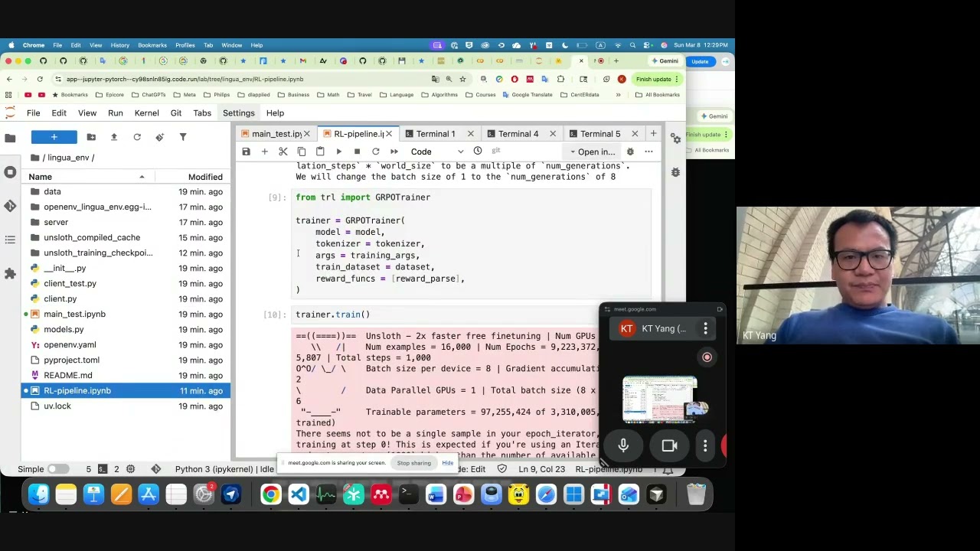Open the extension manager puzzle icon
The height and width of the screenshot is (551, 980).
pos(10,273)
